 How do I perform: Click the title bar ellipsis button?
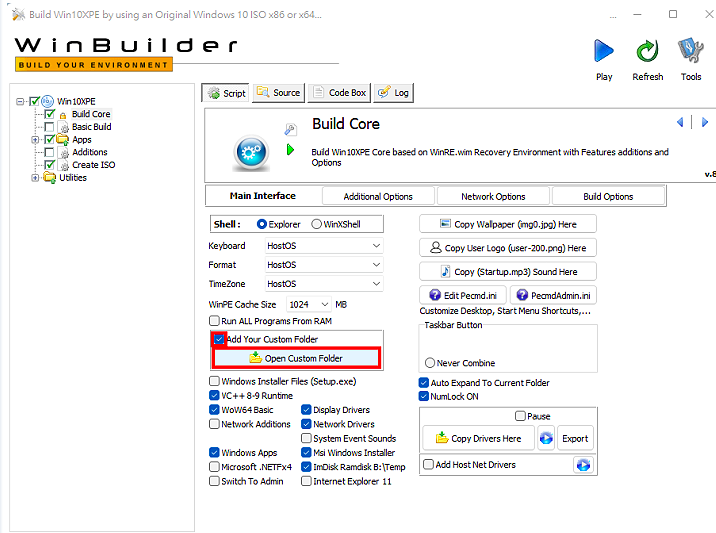[613, 15]
